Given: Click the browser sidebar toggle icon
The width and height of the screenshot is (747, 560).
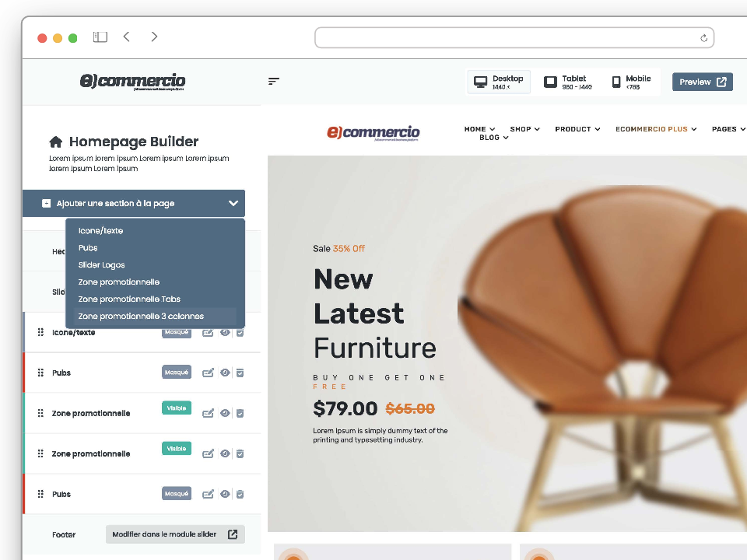Looking at the screenshot, I should point(100,37).
